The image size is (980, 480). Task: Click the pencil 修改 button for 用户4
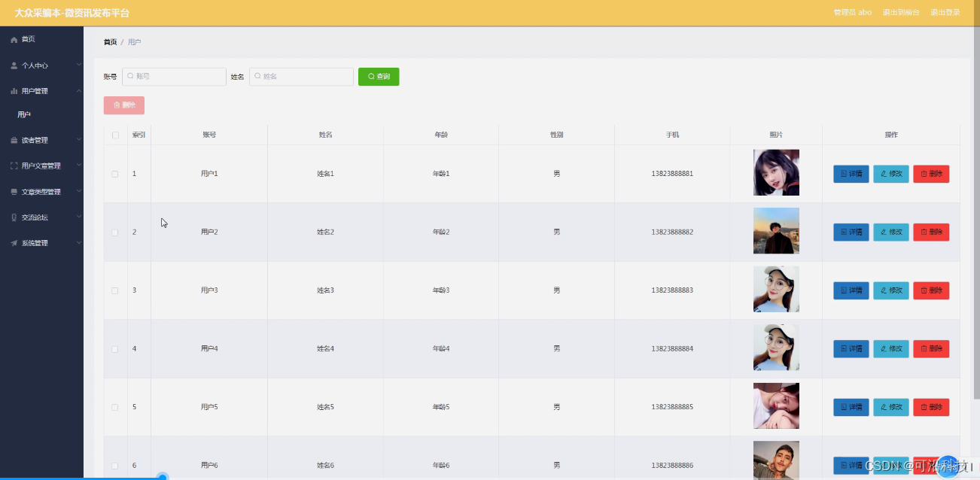click(x=891, y=349)
